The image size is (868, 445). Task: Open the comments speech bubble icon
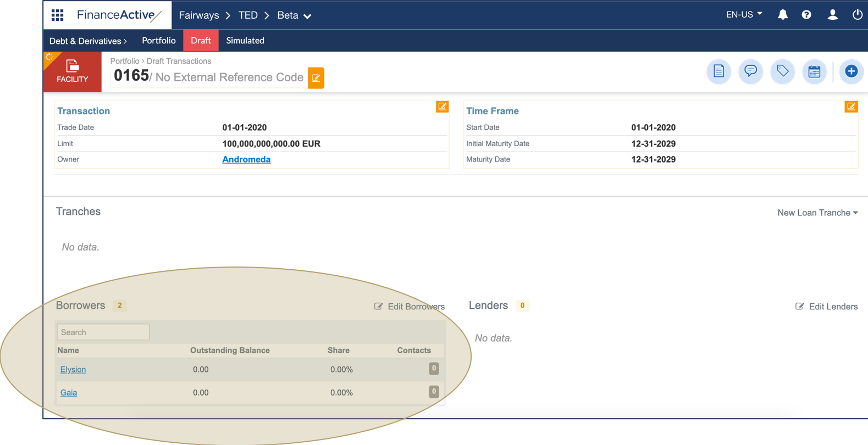click(x=750, y=71)
